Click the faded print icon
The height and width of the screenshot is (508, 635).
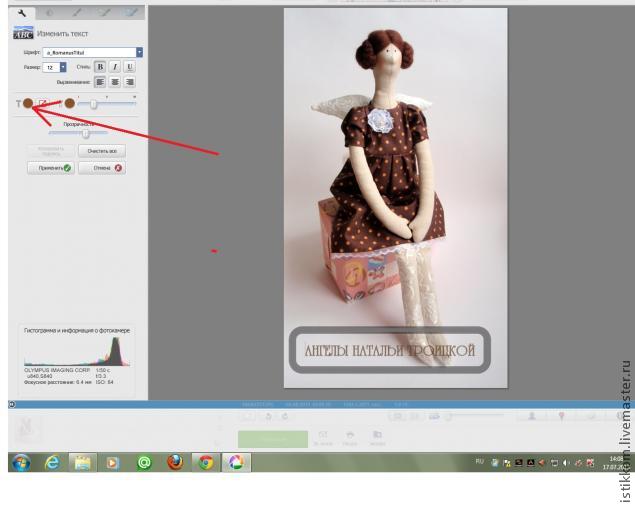pos(350,435)
